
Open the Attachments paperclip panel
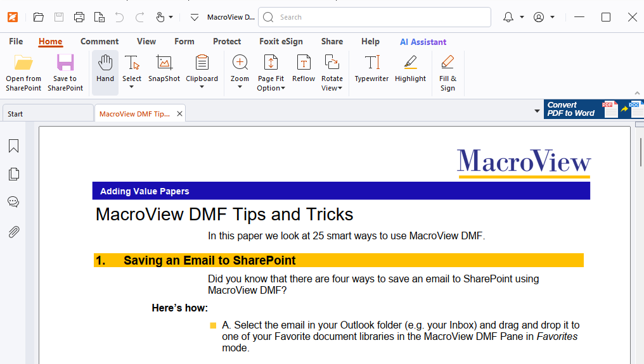pyautogui.click(x=13, y=232)
